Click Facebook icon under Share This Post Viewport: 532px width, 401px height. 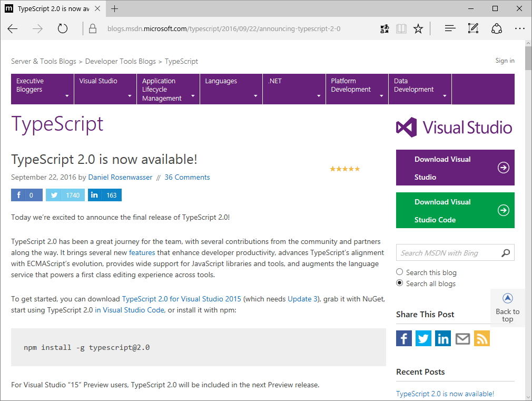(404, 338)
